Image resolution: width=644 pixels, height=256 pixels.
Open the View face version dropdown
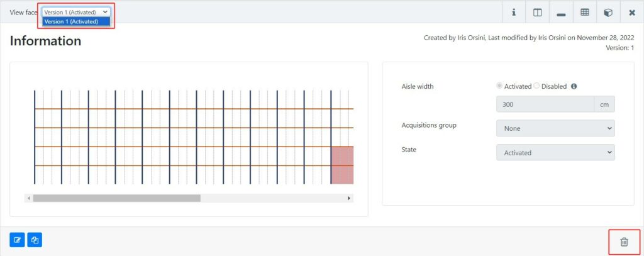tap(76, 11)
